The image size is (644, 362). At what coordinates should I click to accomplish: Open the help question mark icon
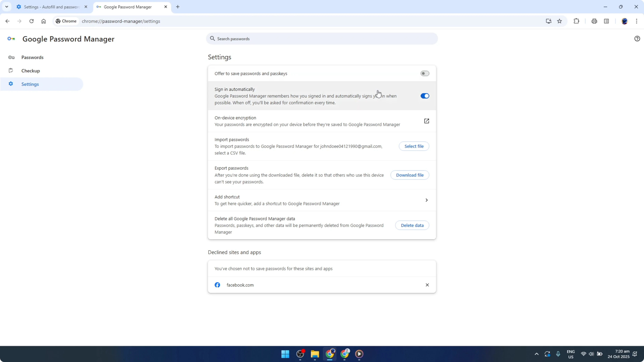(x=637, y=38)
